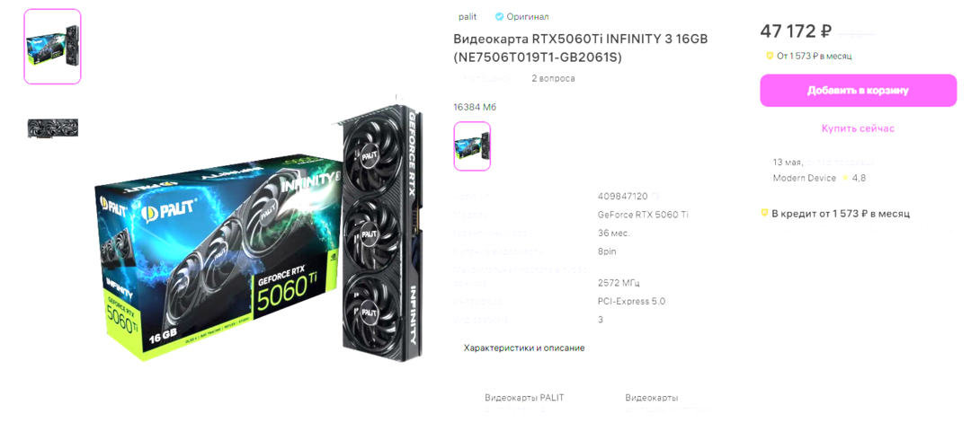Open the Видеокарты category link
This screenshot has width=980, height=423.
pos(651,398)
